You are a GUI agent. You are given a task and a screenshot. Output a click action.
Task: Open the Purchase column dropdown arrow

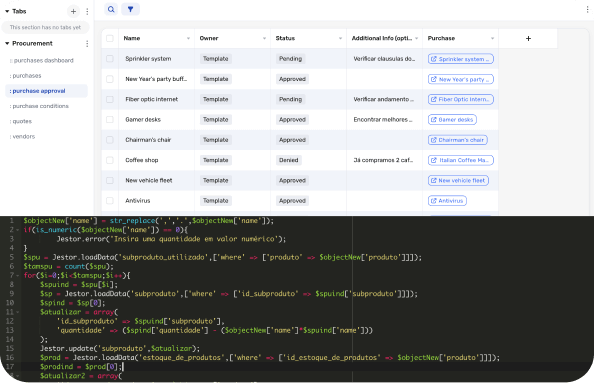pyautogui.click(x=492, y=38)
